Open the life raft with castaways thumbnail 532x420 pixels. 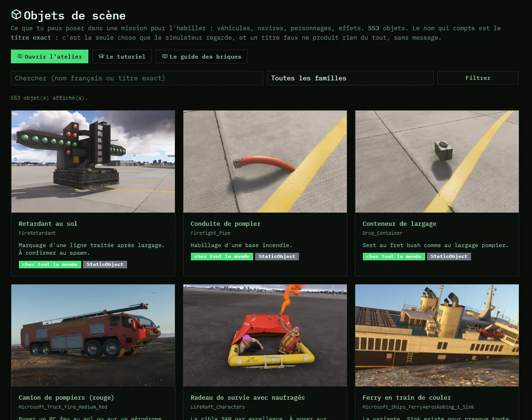[265, 335]
